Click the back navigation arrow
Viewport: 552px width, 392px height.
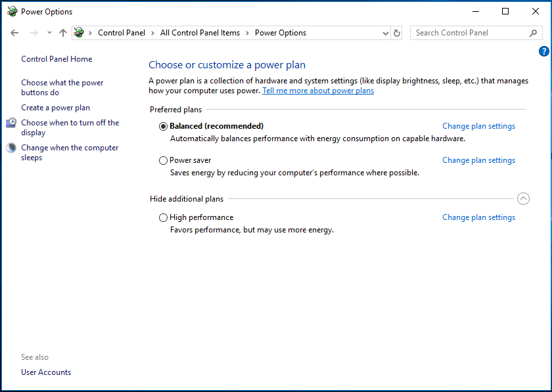14,32
